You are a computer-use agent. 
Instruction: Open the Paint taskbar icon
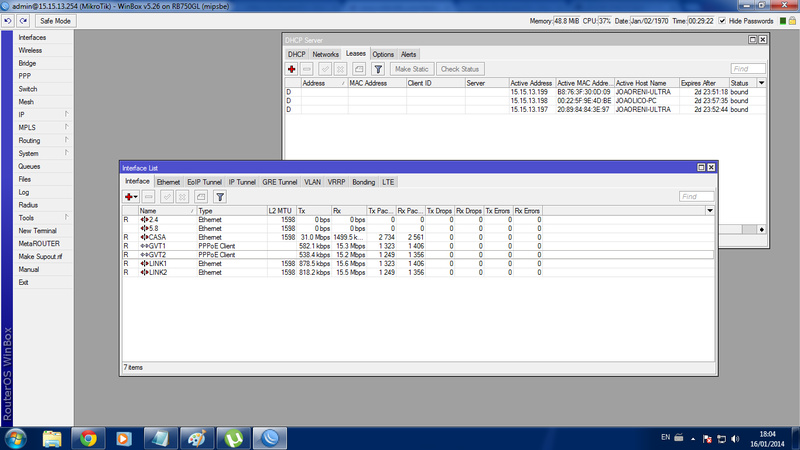tap(197, 439)
